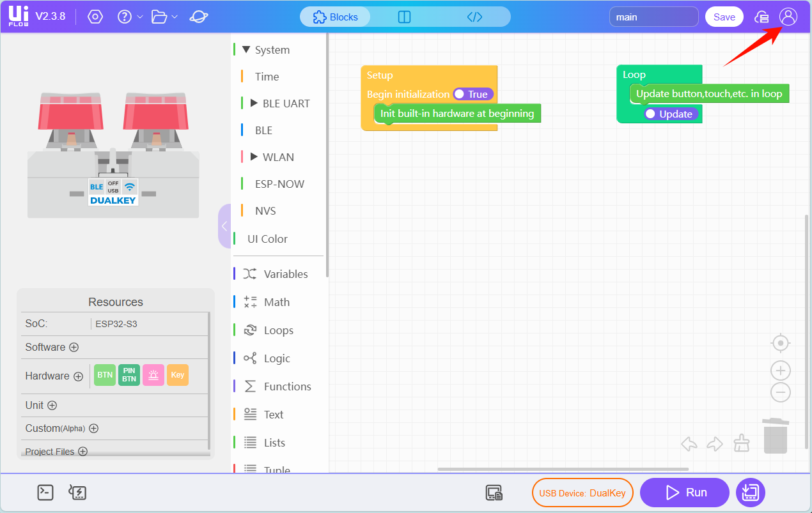Open the cloud project storage icon
Viewport: 812px width, 513px height.
click(x=761, y=17)
